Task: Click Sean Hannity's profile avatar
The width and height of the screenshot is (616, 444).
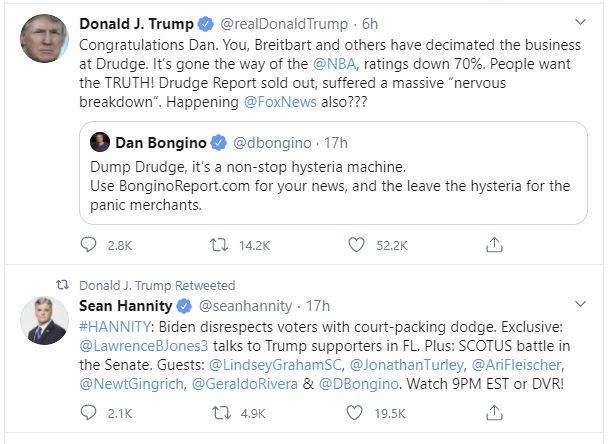Action: click(x=44, y=321)
